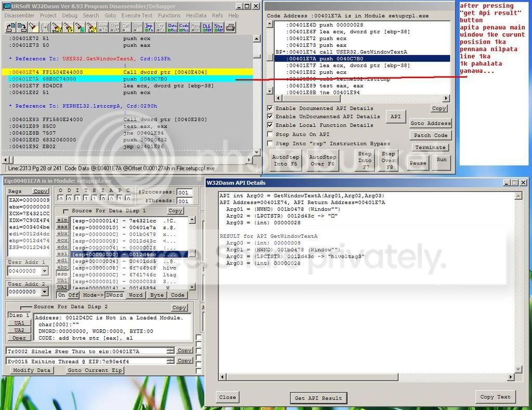Screen dimensions: 532x410
Task: Switch data display to Off
Action: pos(73,295)
